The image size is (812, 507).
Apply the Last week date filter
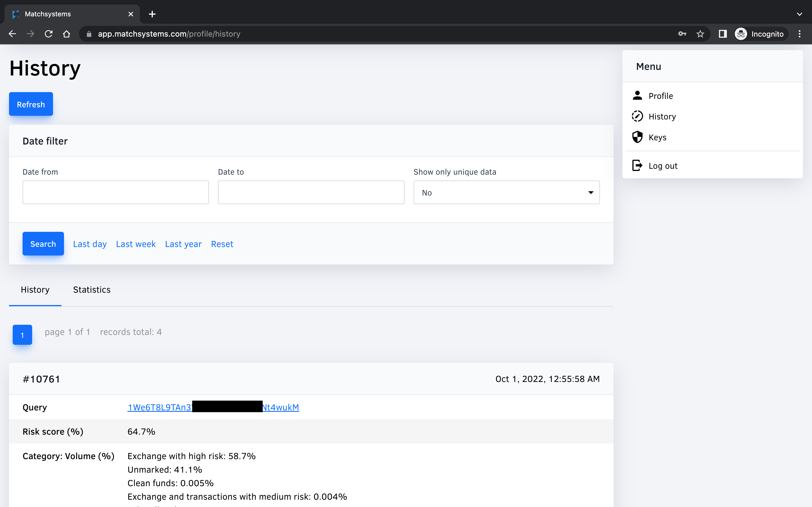coord(136,244)
